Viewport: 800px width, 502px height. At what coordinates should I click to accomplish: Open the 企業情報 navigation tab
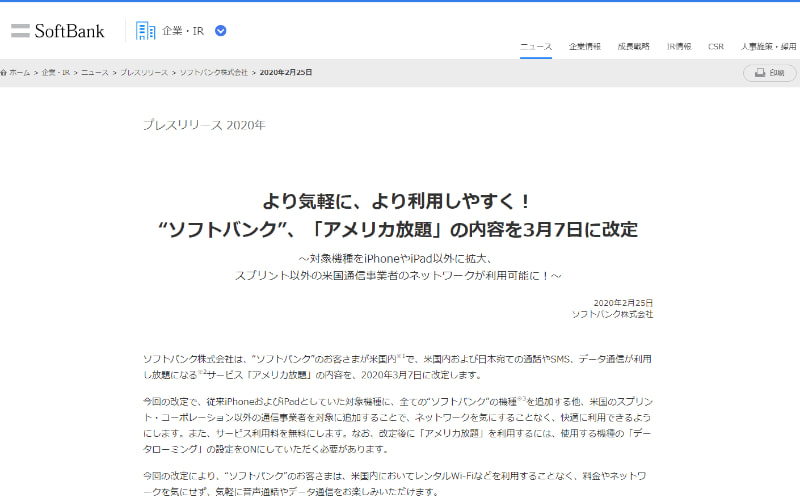coord(585,46)
